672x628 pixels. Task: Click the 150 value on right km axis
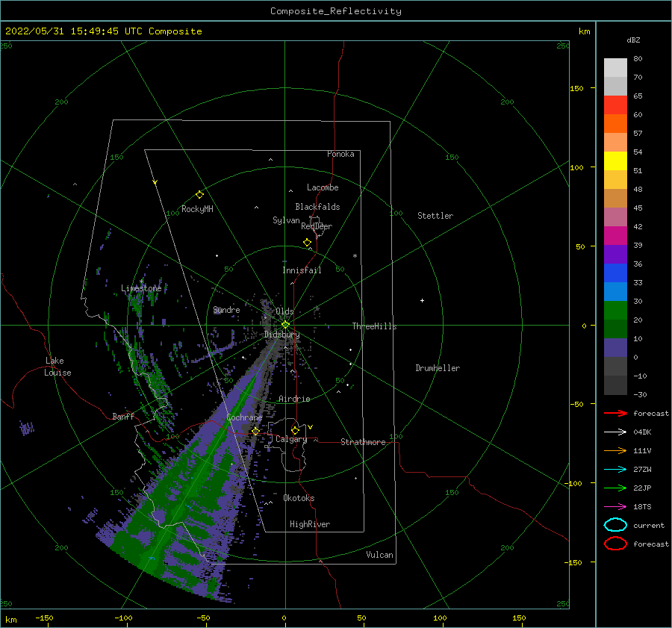576,88
